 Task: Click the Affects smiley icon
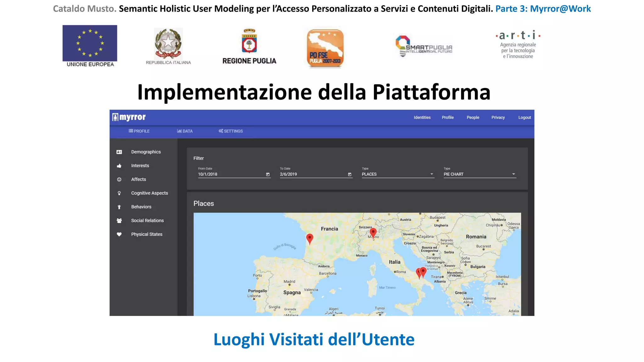[x=119, y=179]
